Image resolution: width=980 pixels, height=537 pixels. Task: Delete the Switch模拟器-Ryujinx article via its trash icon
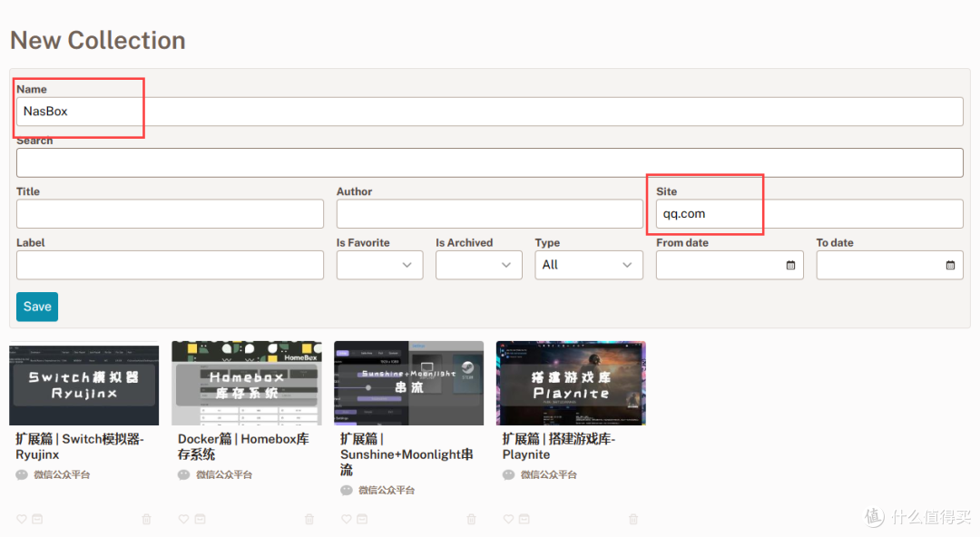pos(147,519)
